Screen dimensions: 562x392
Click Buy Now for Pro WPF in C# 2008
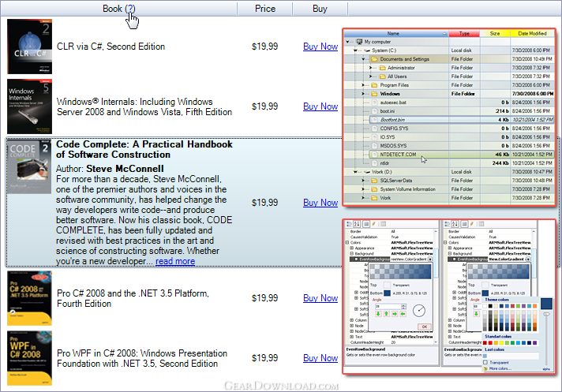(320, 357)
